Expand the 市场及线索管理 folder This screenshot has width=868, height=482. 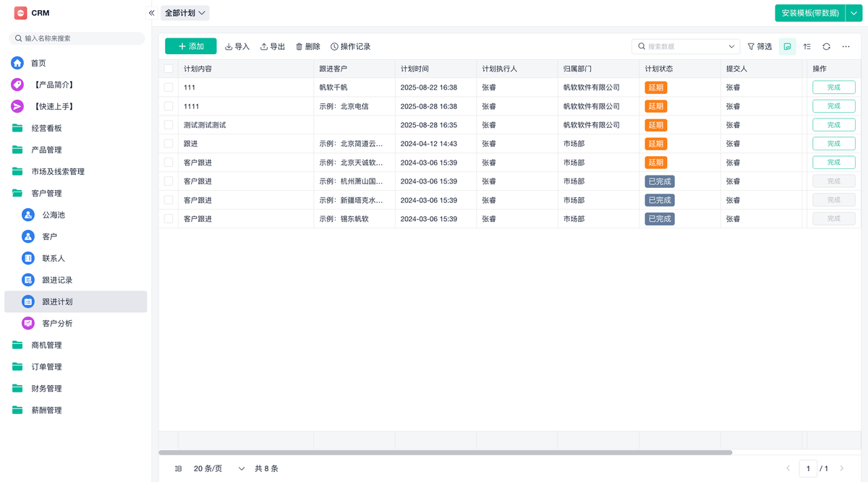[x=76, y=171]
